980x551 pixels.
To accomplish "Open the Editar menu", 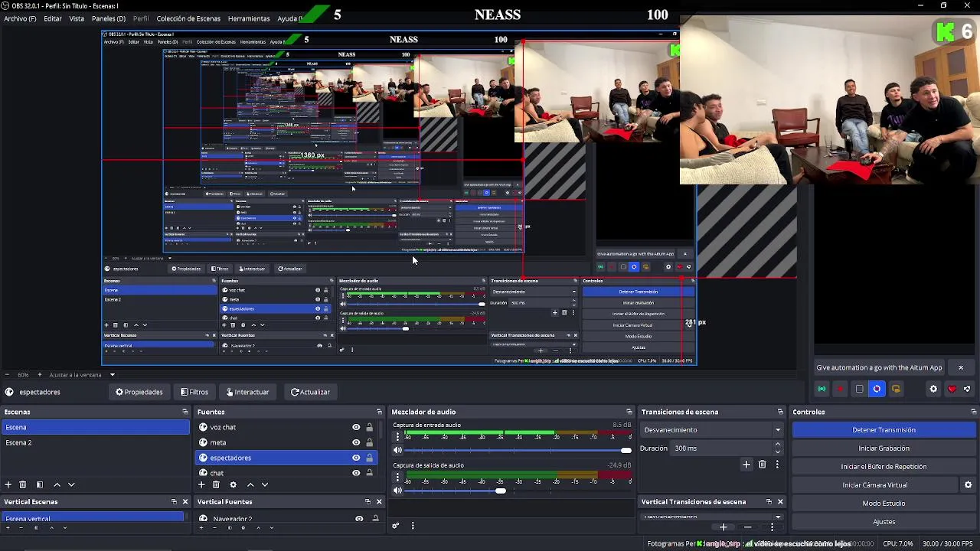I will tap(53, 18).
